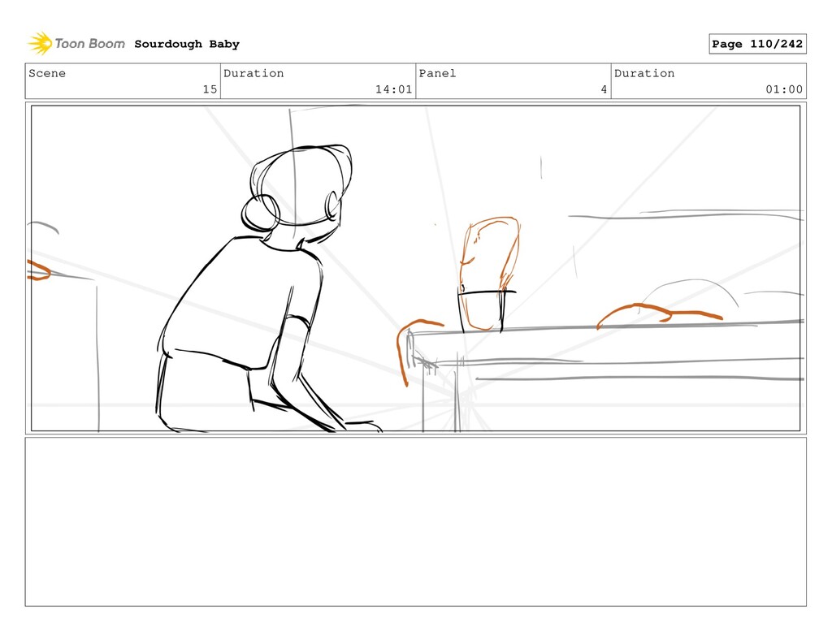Click the Toon Boom logo
The image size is (832, 644).
coord(76,44)
